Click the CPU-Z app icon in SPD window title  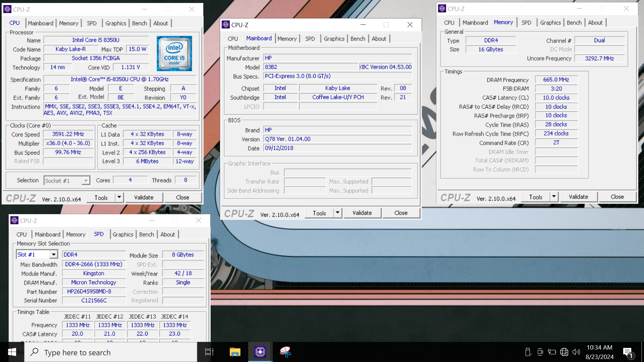pyautogui.click(x=14, y=220)
